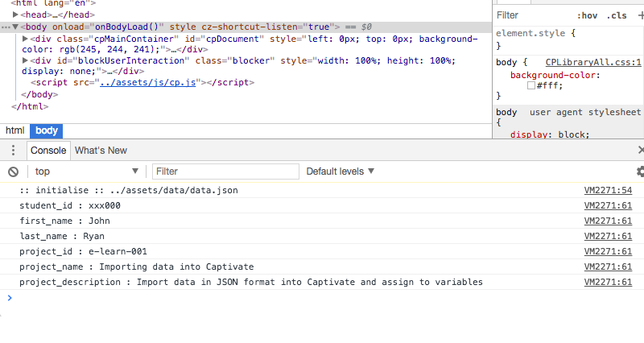Click the onload attribute value onBodyLoad()

[127, 27]
